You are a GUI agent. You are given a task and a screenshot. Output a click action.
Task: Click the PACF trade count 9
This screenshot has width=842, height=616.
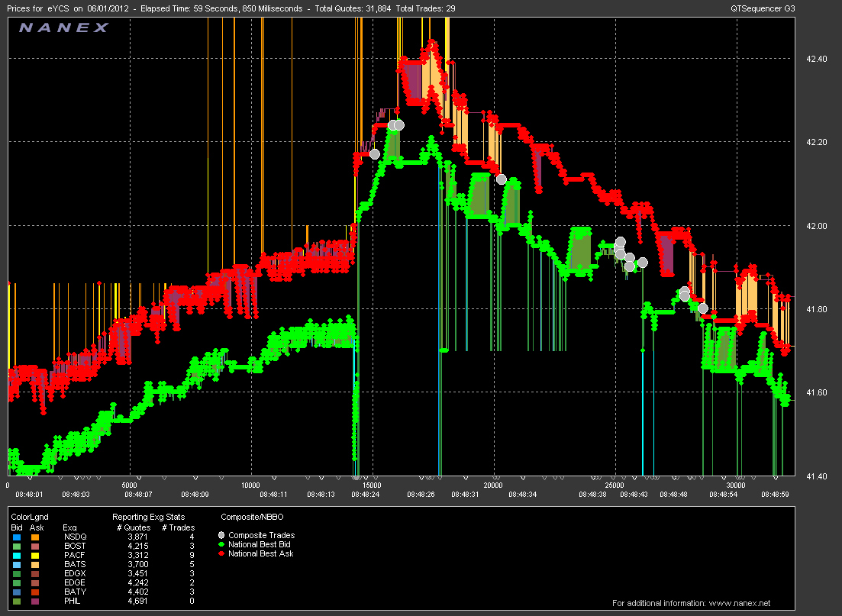pos(192,555)
